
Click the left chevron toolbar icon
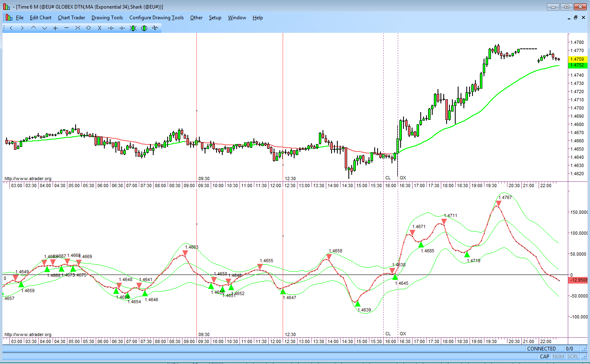click(11, 28)
